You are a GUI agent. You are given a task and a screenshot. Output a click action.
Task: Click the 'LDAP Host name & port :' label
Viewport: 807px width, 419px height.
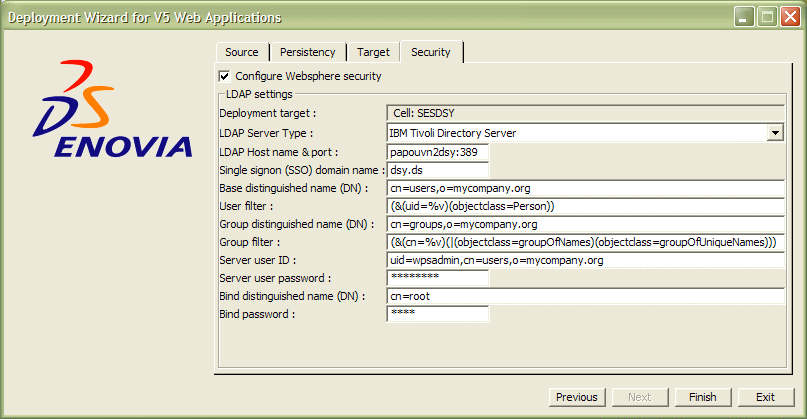(x=278, y=152)
